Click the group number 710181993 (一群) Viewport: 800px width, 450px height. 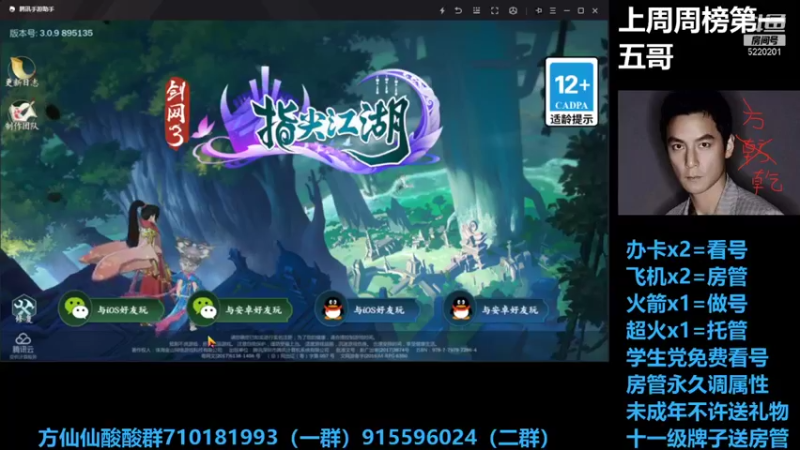[x=257, y=438]
